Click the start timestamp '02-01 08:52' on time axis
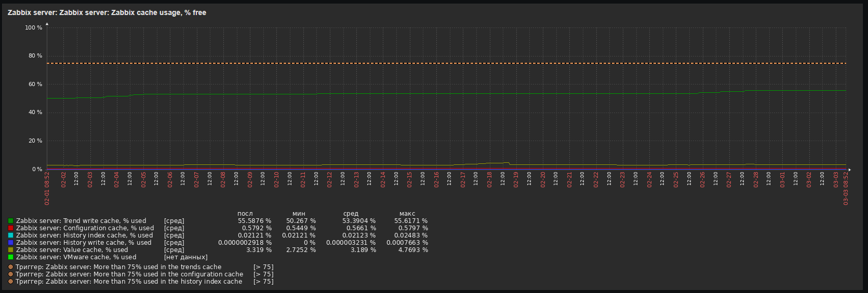868x293 pixels. (x=47, y=189)
